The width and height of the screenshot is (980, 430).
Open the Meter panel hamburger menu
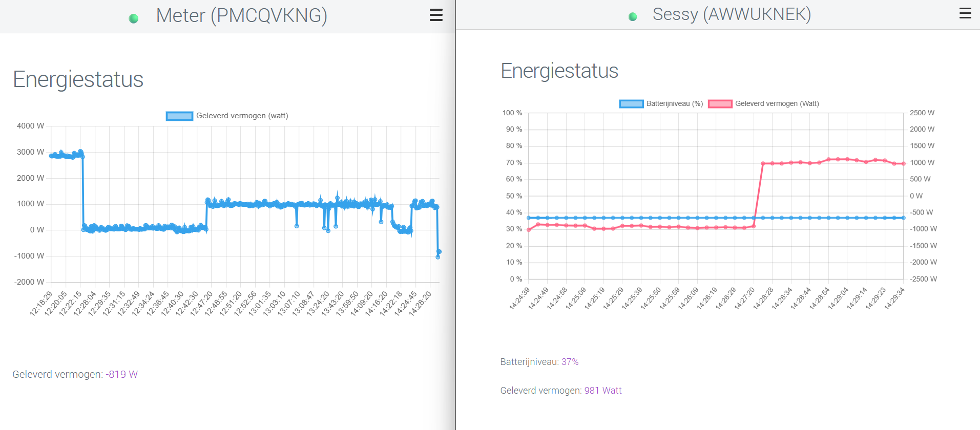(436, 15)
